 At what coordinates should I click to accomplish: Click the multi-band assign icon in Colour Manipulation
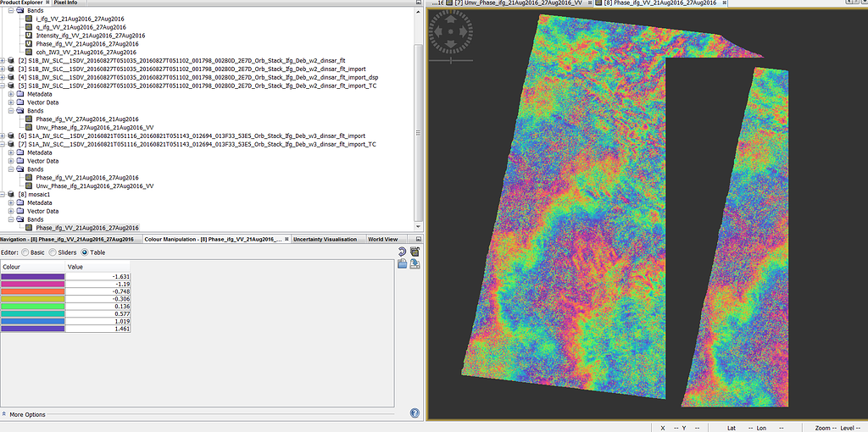pyautogui.click(x=415, y=252)
